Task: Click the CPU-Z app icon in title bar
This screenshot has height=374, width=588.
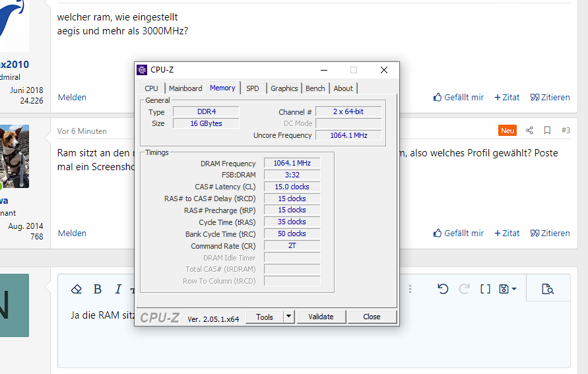Action: pyautogui.click(x=142, y=70)
